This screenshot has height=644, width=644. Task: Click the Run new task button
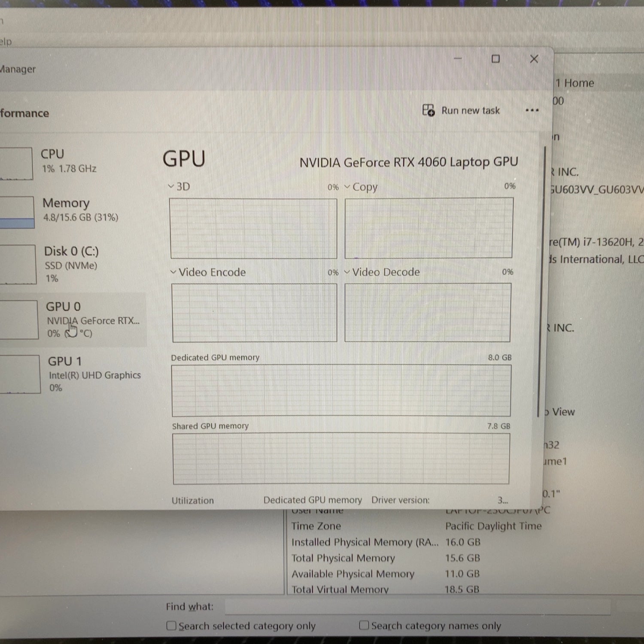461,110
